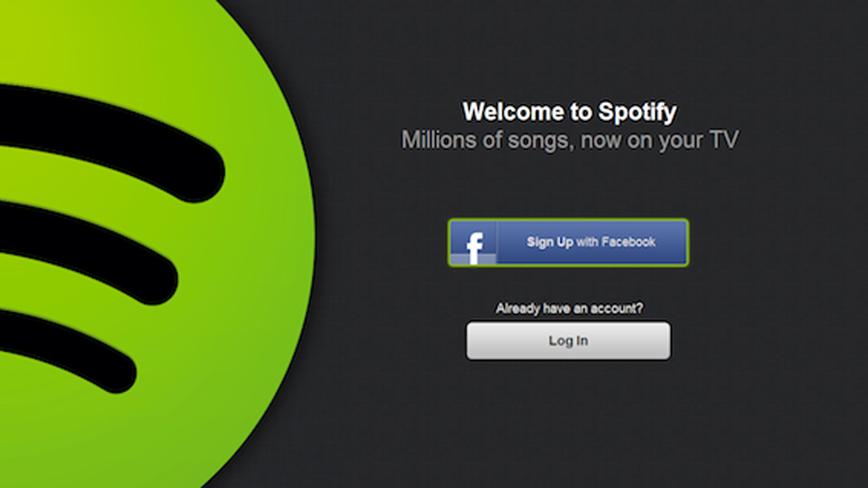Click the "Already have an account?" text
The width and height of the screenshot is (868, 488).
tap(569, 308)
